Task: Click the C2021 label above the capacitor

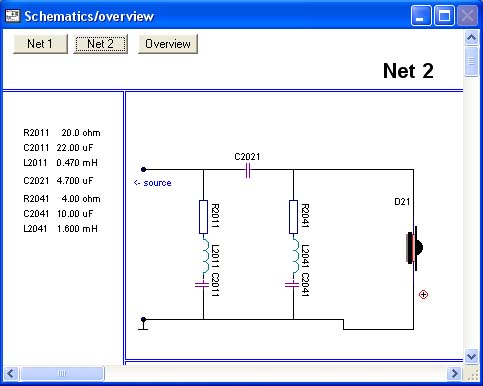Action: tap(247, 157)
